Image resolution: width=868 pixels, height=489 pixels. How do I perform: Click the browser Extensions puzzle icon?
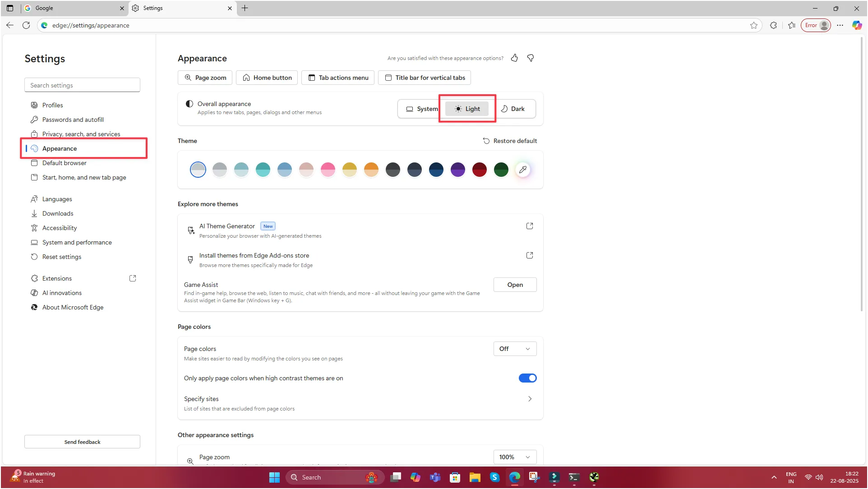773,25
